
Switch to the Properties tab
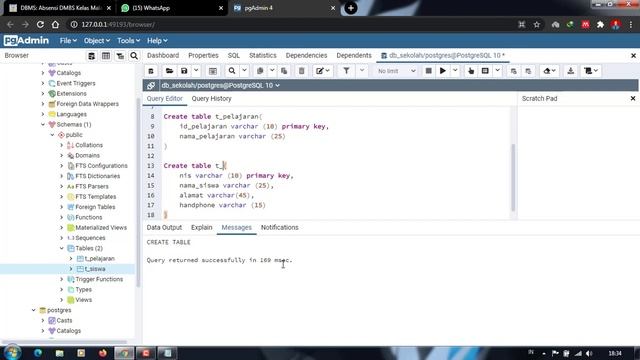[203, 56]
